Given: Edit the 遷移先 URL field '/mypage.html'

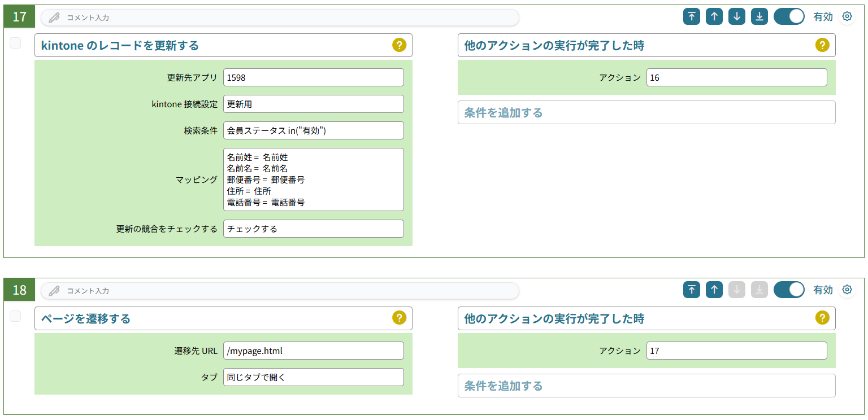Looking at the screenshot, I should 314,351.
